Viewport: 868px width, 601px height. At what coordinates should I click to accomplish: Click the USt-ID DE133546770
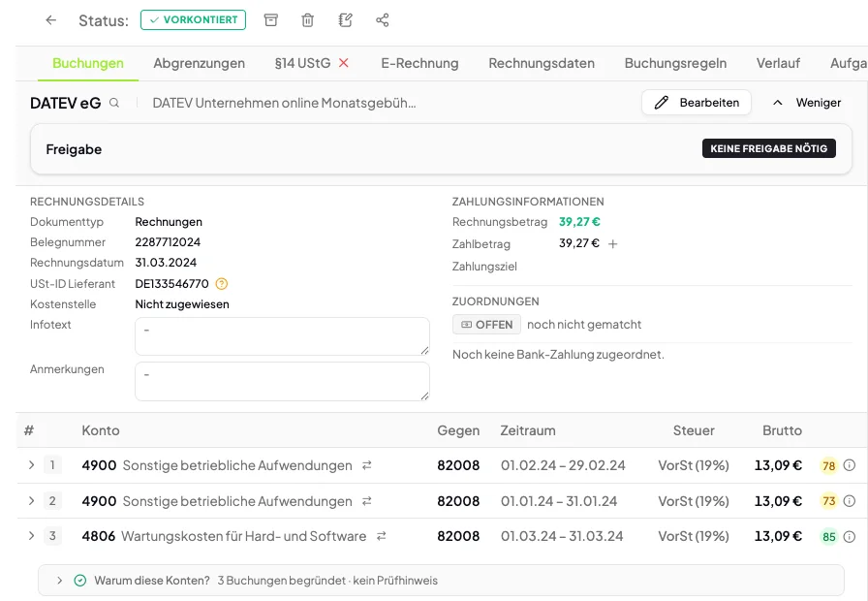point(172,284)
